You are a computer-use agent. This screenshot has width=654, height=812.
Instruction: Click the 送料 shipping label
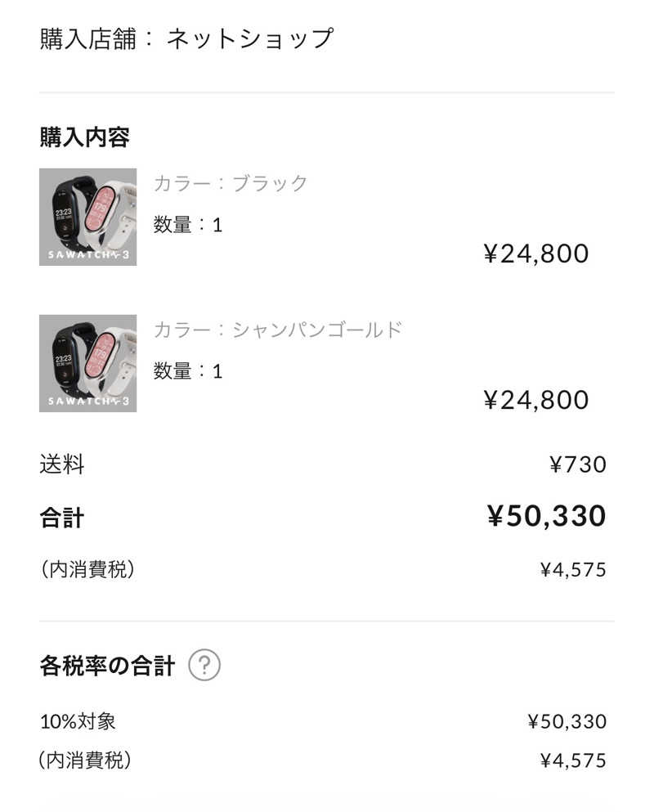(62, 464)
